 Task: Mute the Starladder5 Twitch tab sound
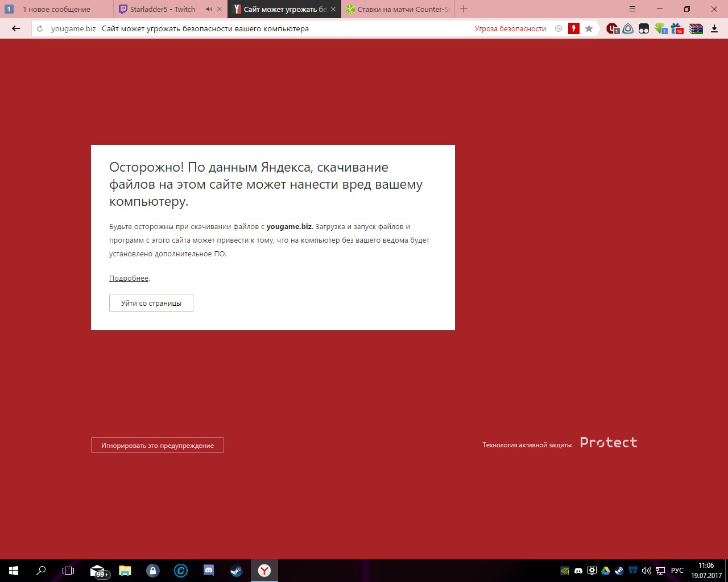click(x=209, y=9)
